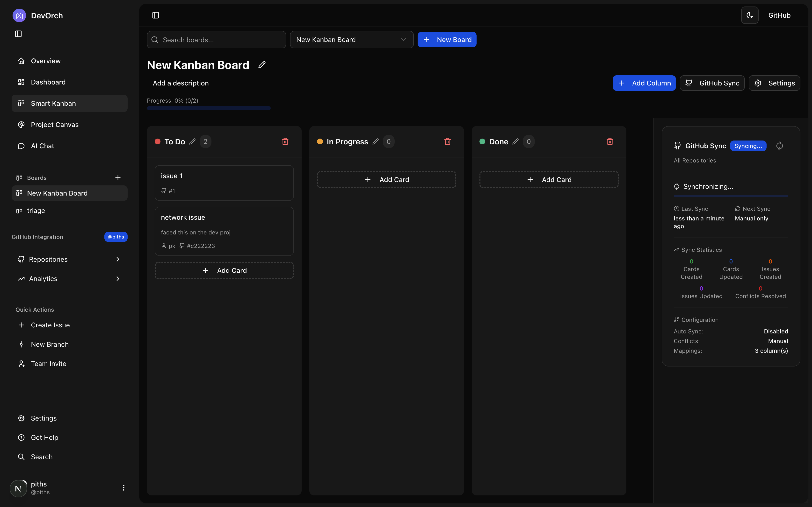Click the Add Column button
Image resolution: width=812 pixels, height=507 pixels.
pos(644,83)
